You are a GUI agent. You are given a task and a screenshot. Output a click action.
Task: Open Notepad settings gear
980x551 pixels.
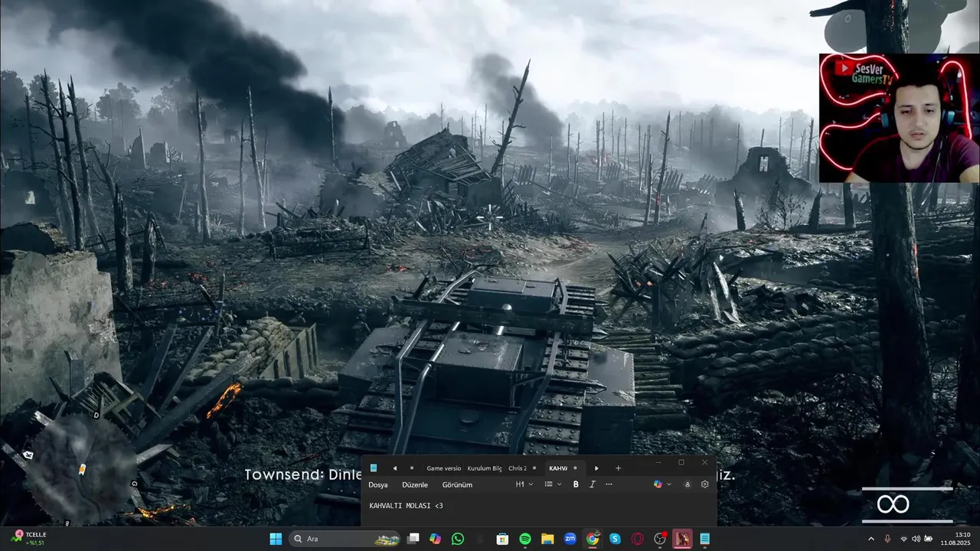tap(705, 484)
